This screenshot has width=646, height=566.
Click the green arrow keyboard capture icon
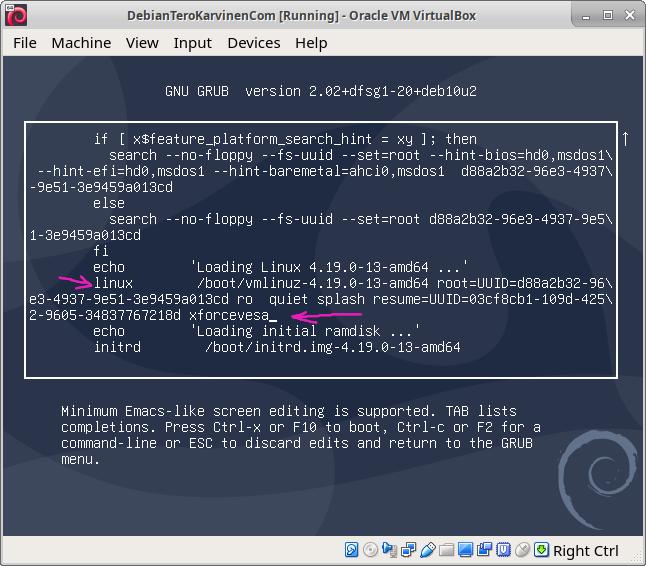tap(541, 550)
